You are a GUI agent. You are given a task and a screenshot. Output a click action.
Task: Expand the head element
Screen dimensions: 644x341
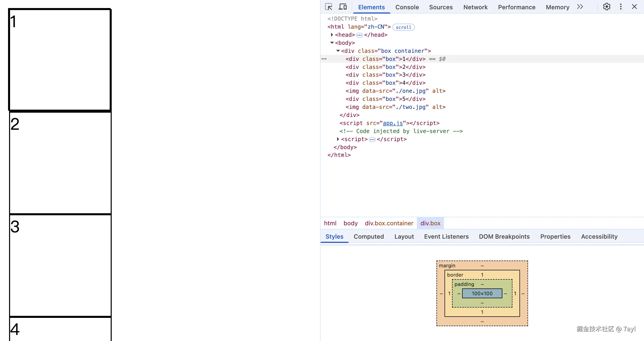(332, 35)
